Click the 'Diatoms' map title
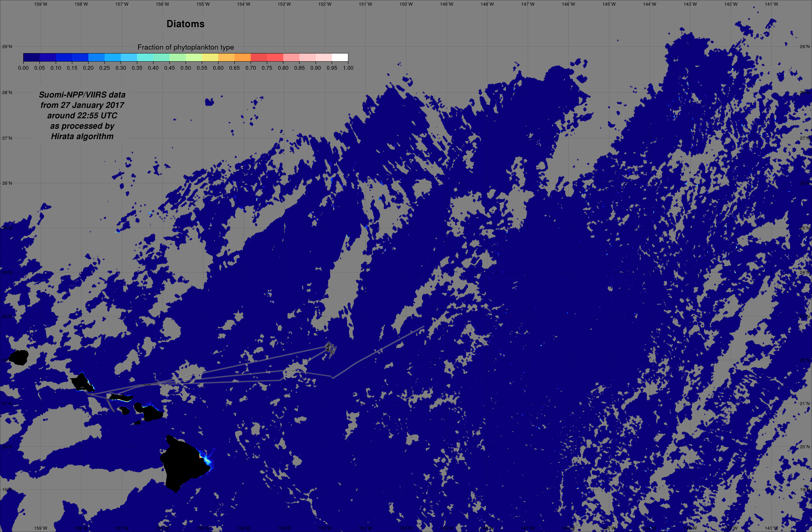Viewport: 812px width, 532px height. [186, 24]
